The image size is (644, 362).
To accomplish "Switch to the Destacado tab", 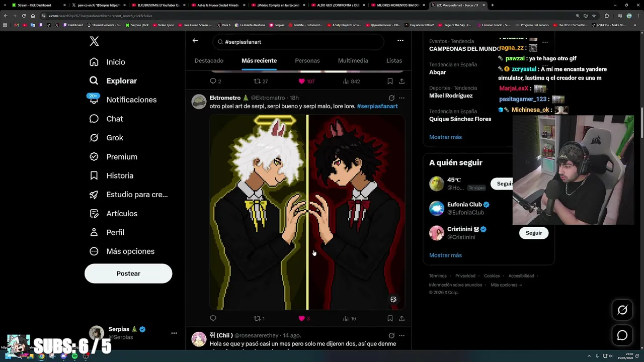I will 209,61.
